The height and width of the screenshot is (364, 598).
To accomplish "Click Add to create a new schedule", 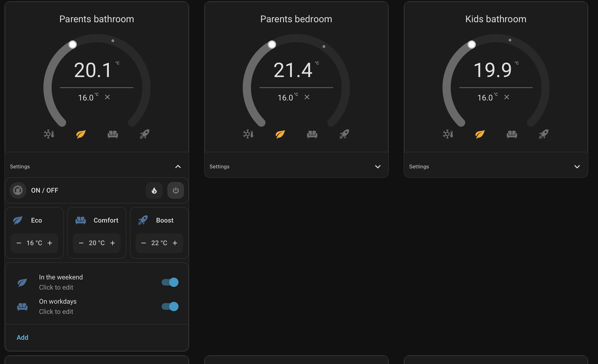I will [x=22, y=337].
